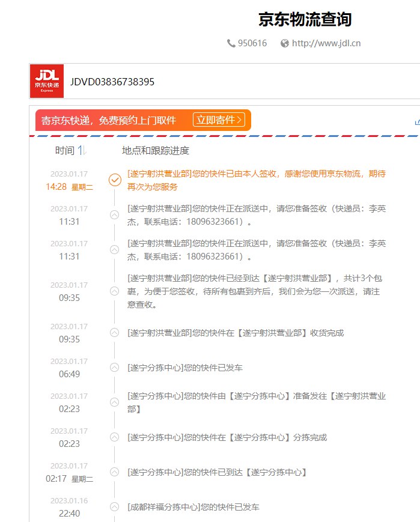The image size is (420, 522).
Task: Click the 06:49 timestamp
Action: [x=69, y=374]
